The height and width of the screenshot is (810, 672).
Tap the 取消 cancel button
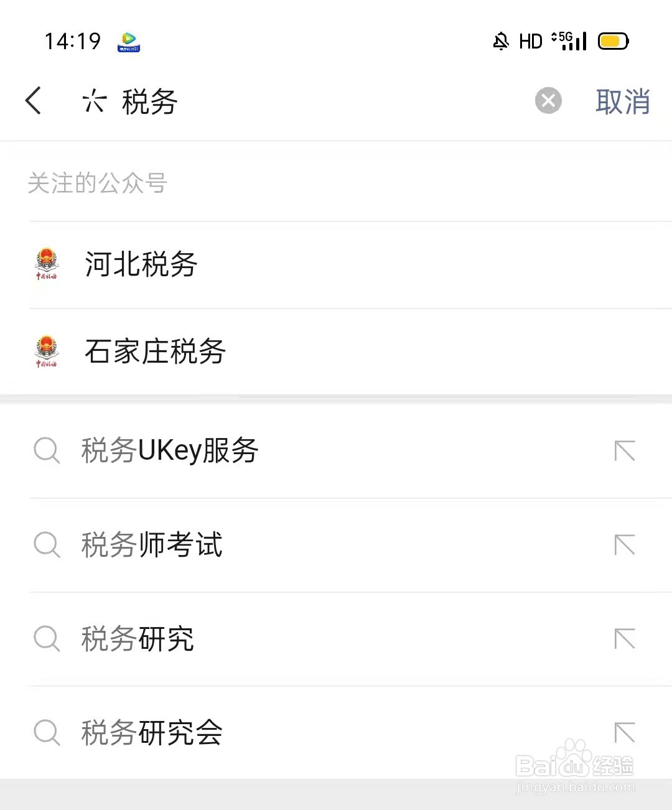point(623,101)
